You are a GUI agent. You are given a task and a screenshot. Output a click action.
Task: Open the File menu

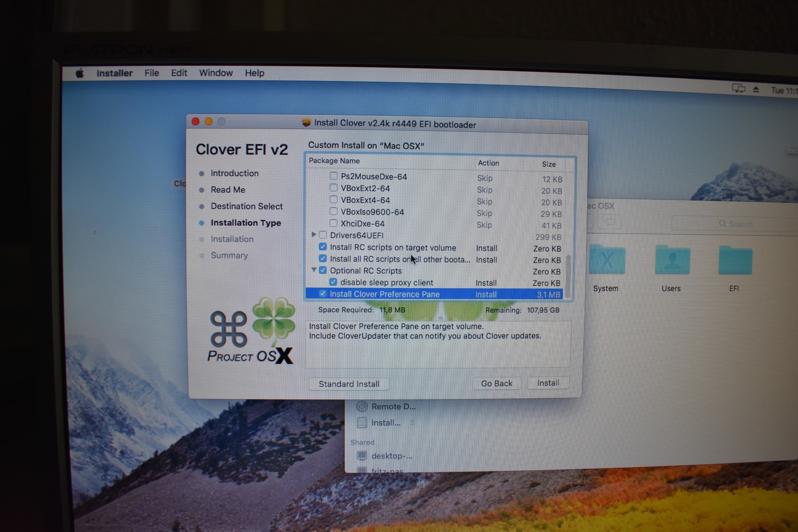coord(152,73)
